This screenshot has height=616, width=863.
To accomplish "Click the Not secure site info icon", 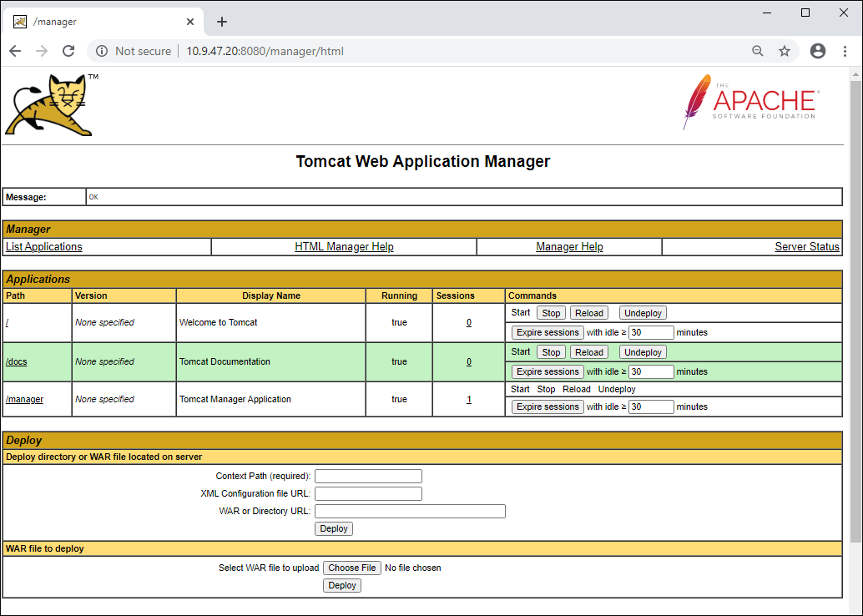I will (x=102, y=51).
